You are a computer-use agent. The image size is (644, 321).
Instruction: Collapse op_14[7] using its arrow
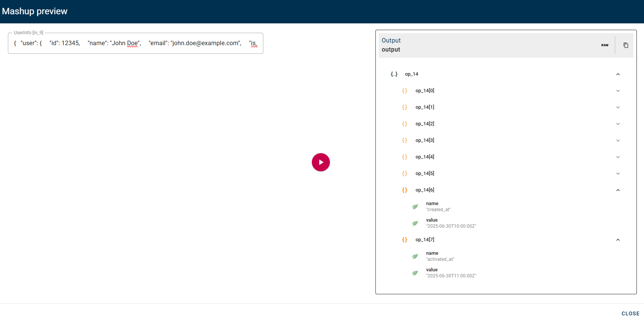(618, 240)
